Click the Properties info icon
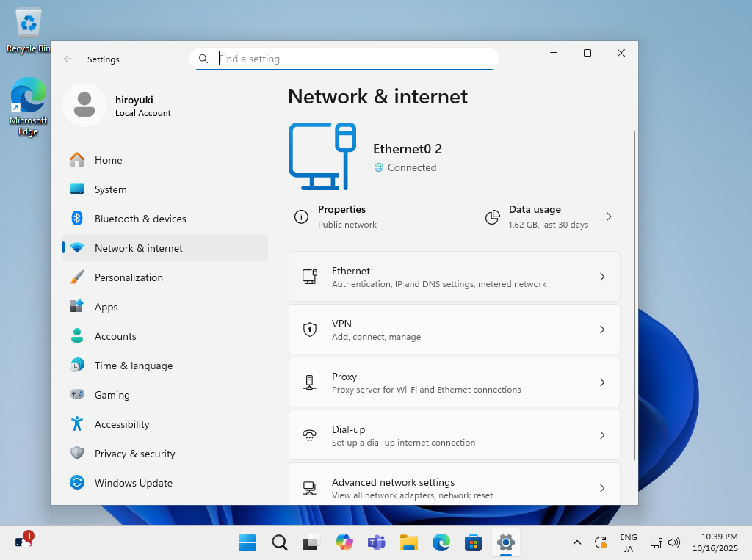Screen dimensions: 752x560 (x=301, y=217)
